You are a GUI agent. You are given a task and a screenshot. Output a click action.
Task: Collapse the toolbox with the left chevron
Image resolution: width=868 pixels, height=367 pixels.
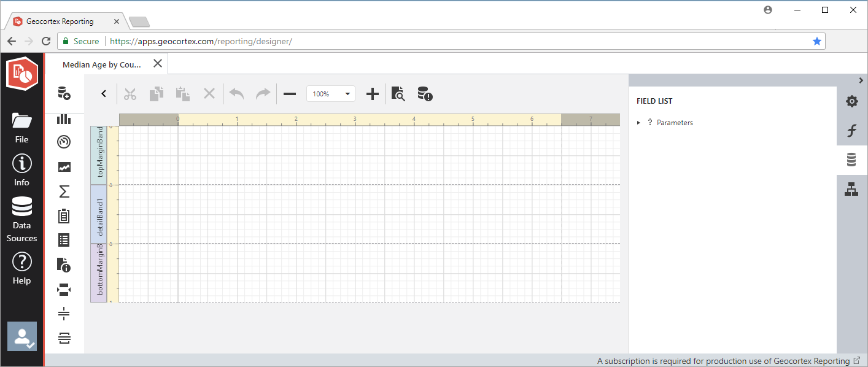103,93
